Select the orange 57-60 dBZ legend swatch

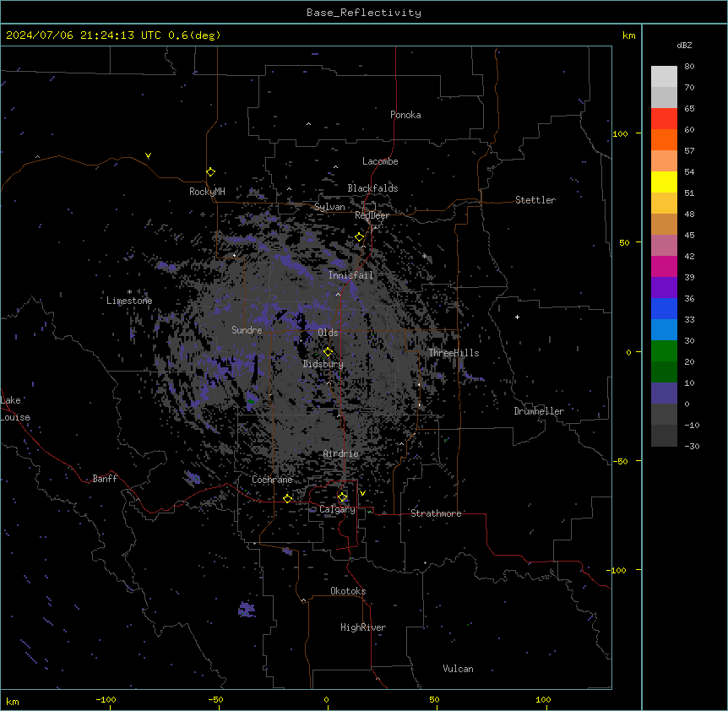664,139
